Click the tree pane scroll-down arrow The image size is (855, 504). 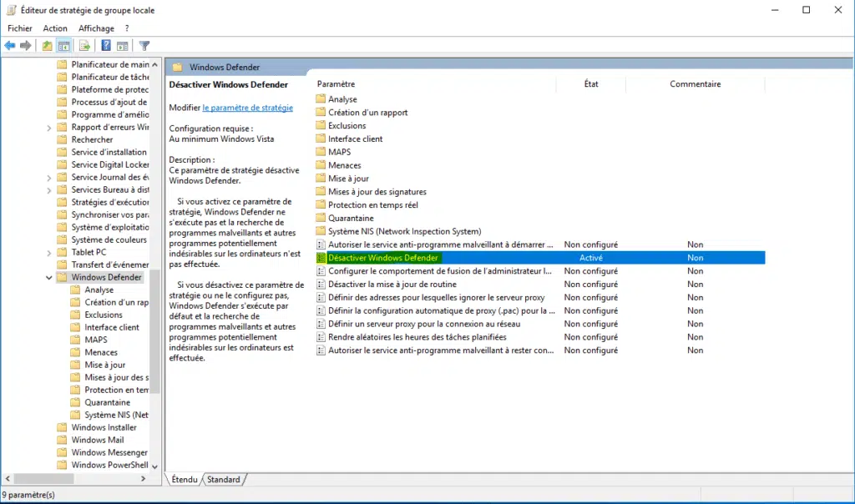tap(154, 467)
